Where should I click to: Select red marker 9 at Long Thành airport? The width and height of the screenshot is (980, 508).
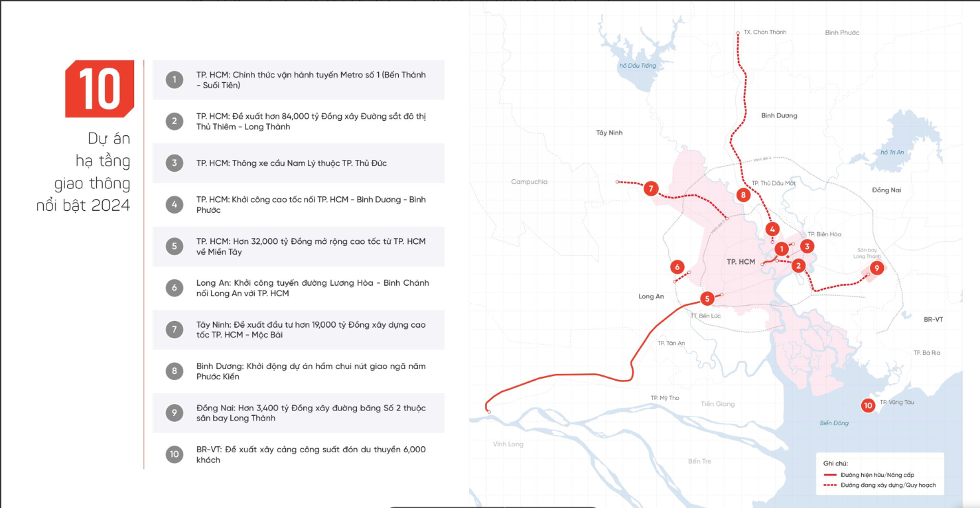(x=876, y=268)
